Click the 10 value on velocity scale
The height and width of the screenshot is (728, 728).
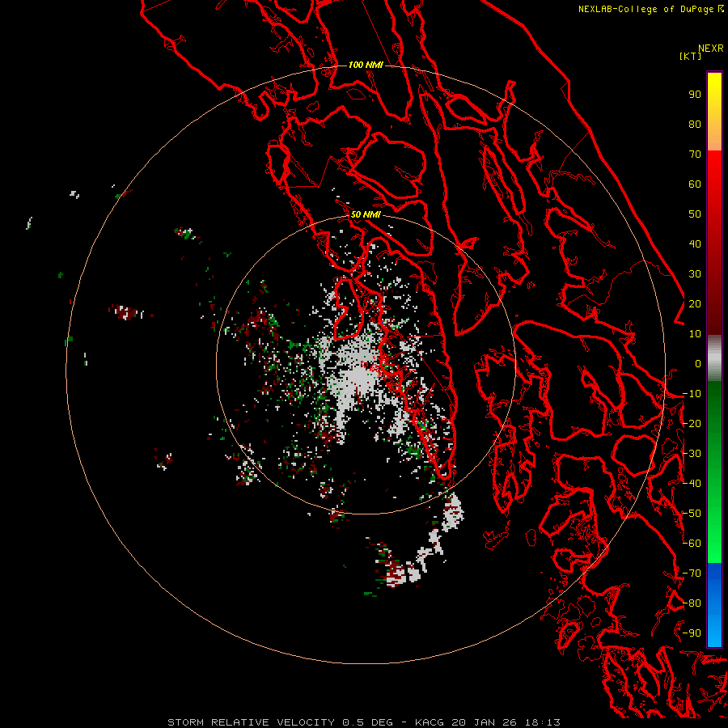click(695, 334)
